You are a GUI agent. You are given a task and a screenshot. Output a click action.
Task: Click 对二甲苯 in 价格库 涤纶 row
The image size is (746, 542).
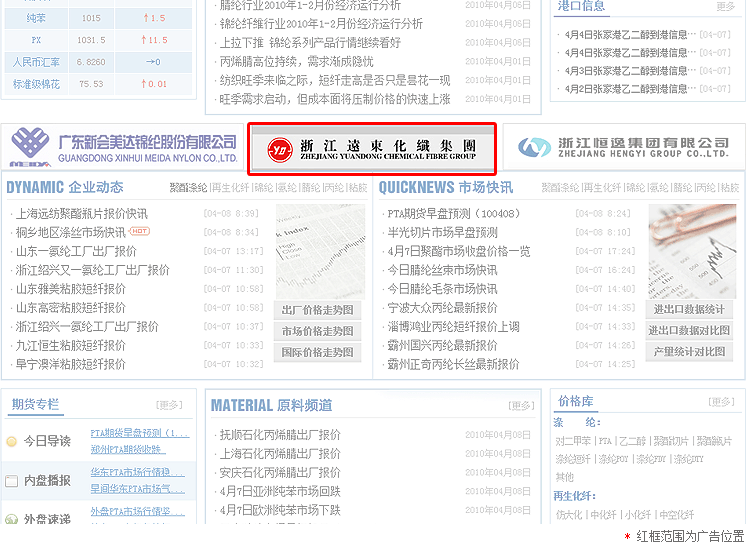pyautogui.click(x=573, y=441)
